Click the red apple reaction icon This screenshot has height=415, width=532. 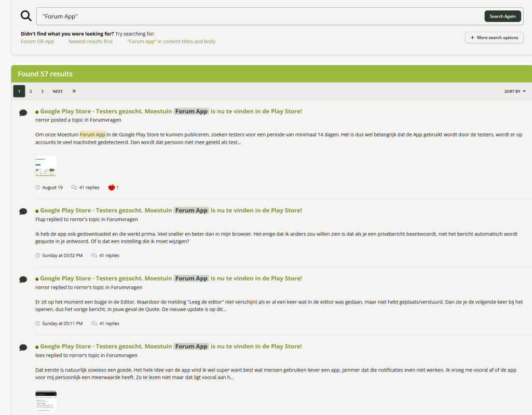click(x=111, y=187)
